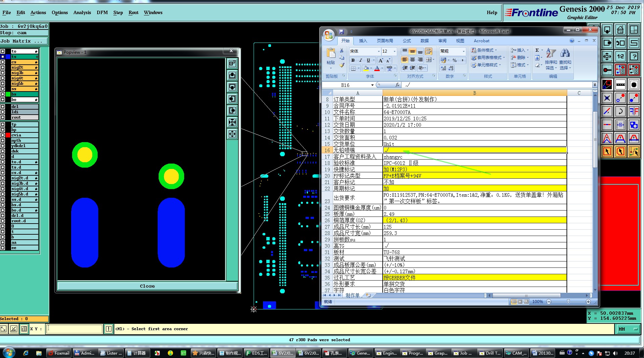The image size is (644, 358).
Task: Click the Excel save floppy icon
Action: click(x=341, y=32)
